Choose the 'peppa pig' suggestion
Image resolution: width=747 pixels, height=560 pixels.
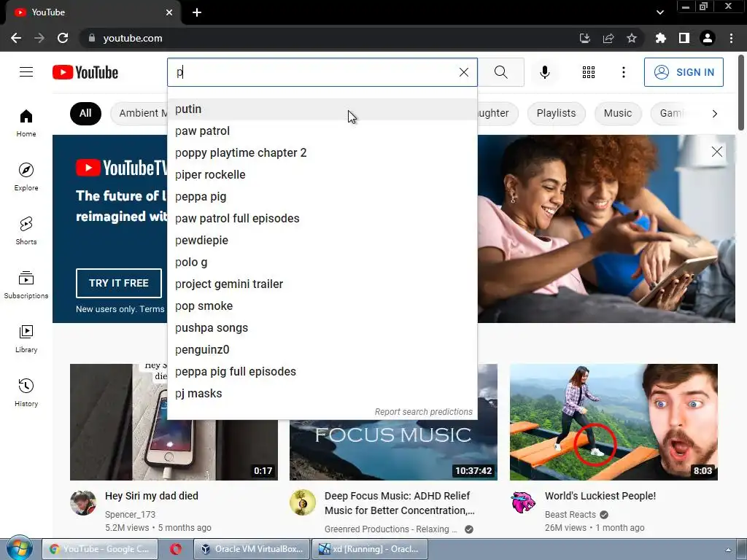click(322, 197)
